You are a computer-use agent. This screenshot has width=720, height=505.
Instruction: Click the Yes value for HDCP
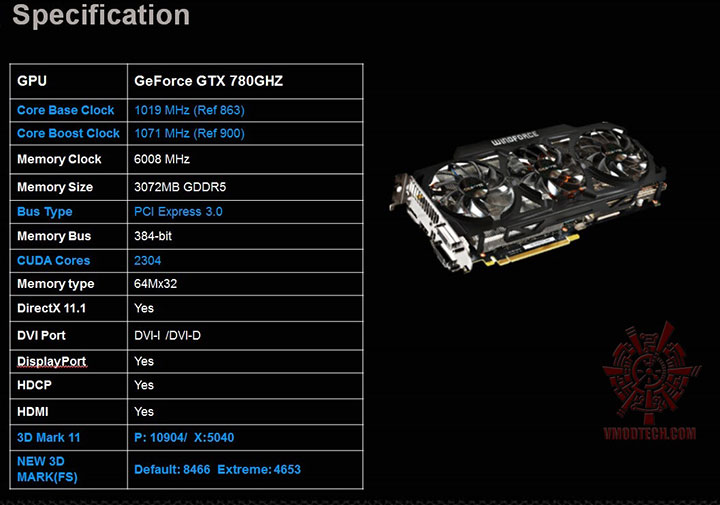tap(144, 385)
